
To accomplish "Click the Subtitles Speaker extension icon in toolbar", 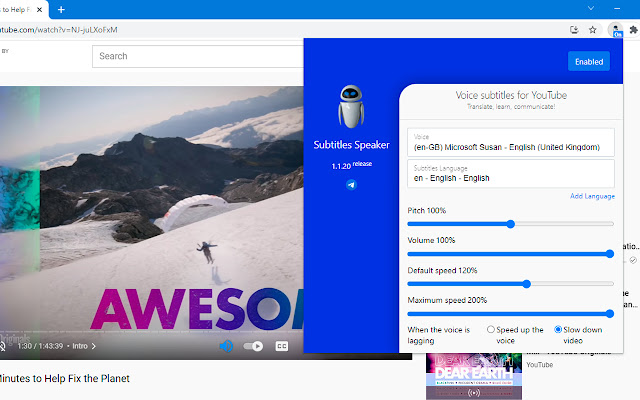I will point(615,30).
